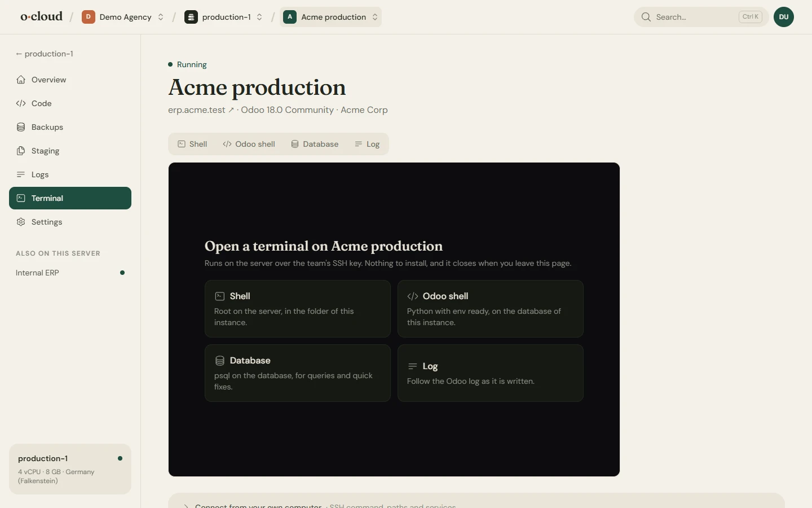Click 'Odoo 18.0 Community' version text
The height and width of the screenshot is (508, 812).
coord(287,110)
